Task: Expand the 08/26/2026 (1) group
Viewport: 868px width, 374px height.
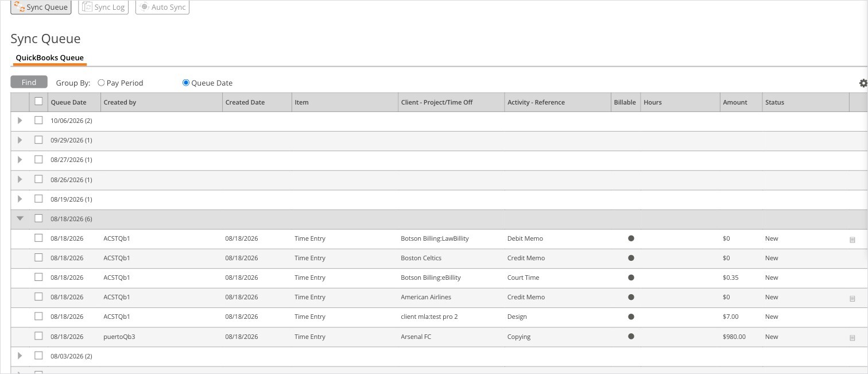Action: (20, 179)
